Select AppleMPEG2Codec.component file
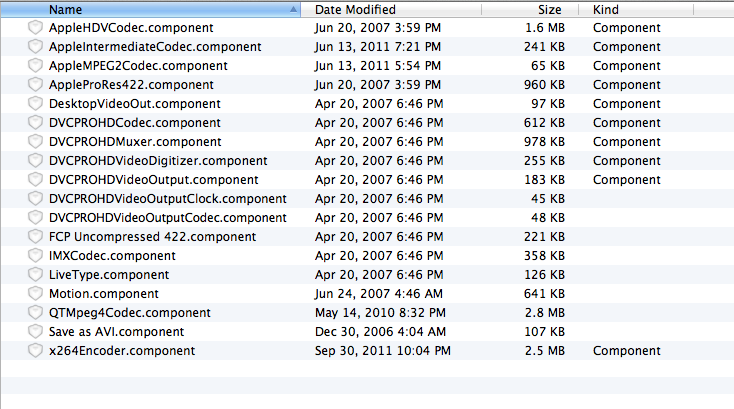 pos(138,66)
